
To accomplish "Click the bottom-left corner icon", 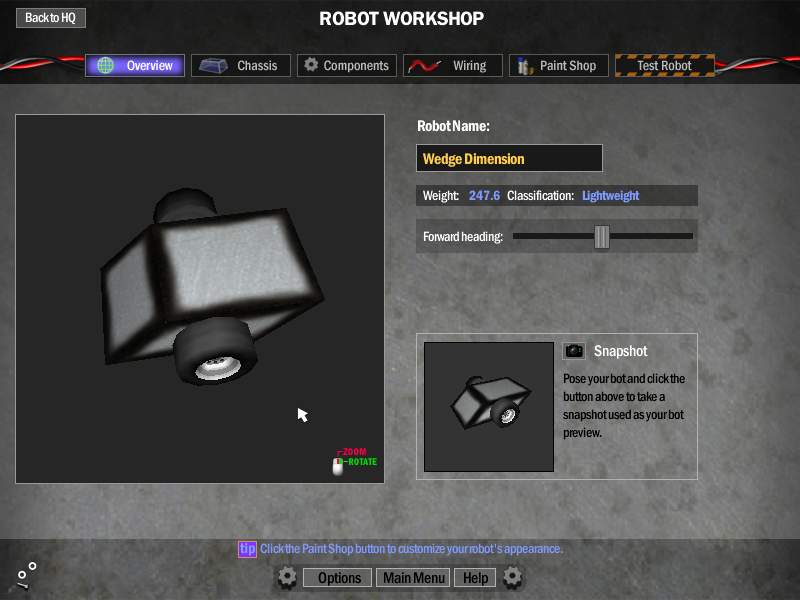I will 26,574.
